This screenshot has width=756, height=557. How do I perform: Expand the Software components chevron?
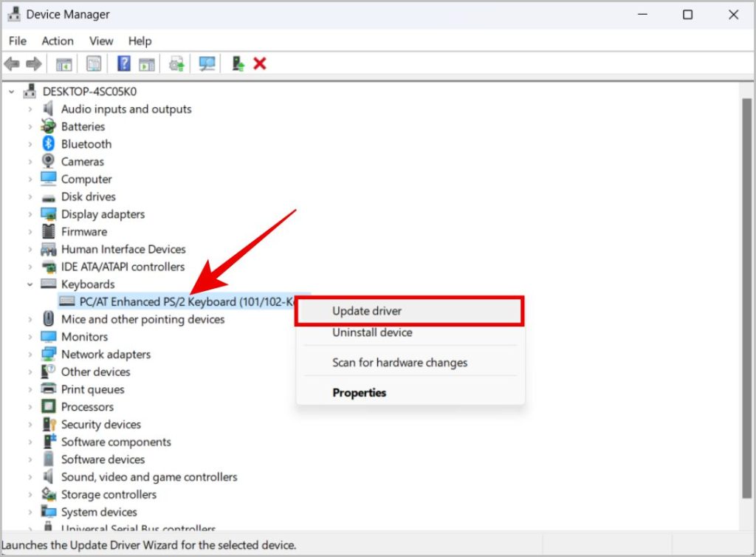pyautogui.click(x=30, y=442)
